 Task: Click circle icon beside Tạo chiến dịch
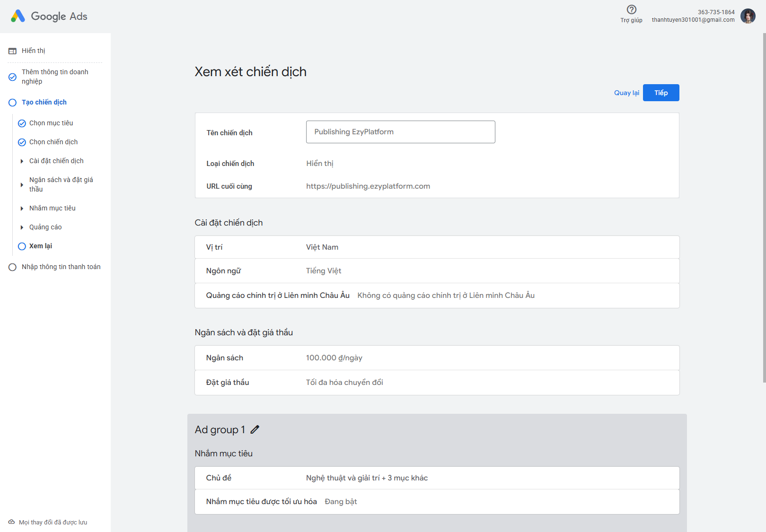pyautogui.click(x=13, y=103)
